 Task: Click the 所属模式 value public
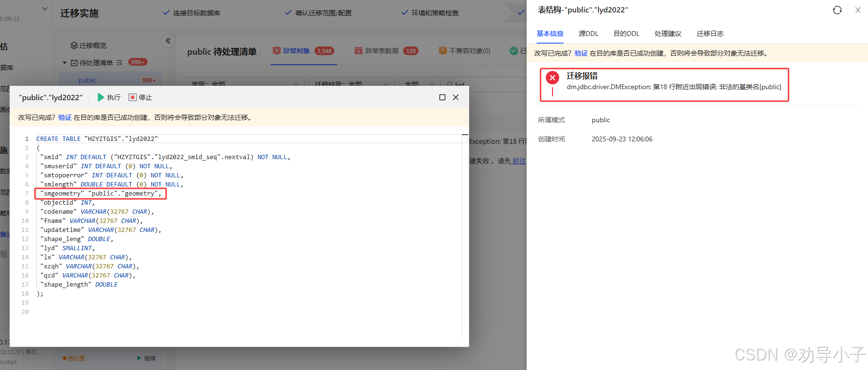coord(601,120)
